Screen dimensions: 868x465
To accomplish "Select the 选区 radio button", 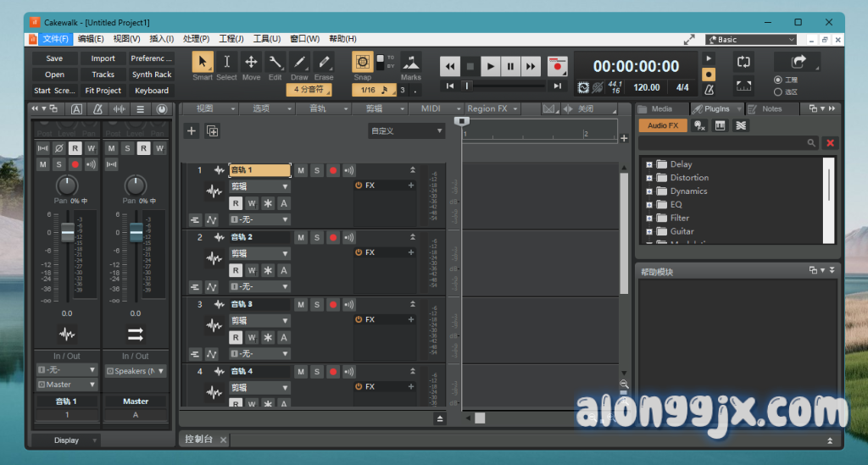I will tap(778, 91).
